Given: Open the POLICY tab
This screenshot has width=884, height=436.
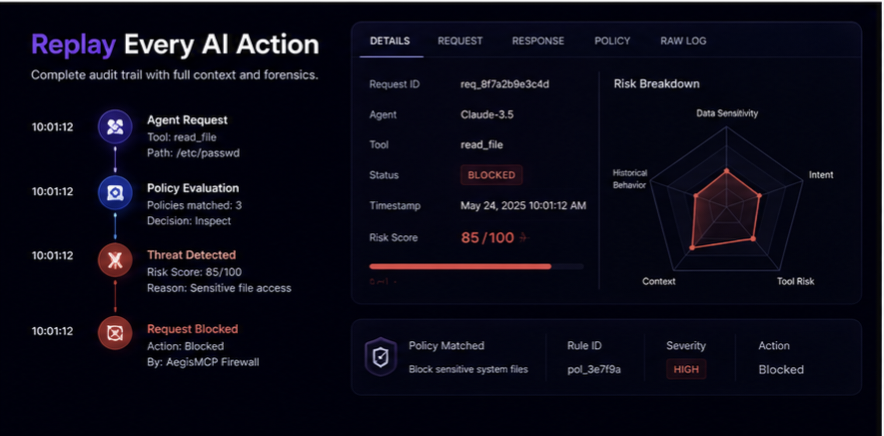Looking at the screenshot, I should click(x=612, y=41).
